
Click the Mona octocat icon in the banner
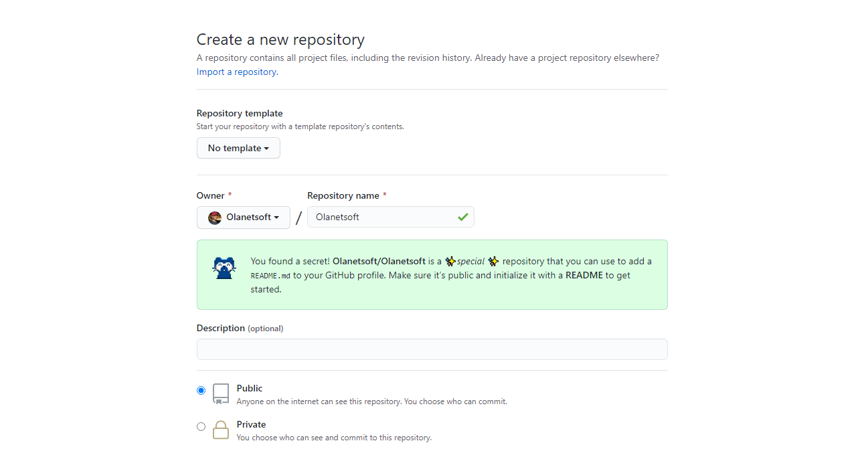[x=224, y=268]
